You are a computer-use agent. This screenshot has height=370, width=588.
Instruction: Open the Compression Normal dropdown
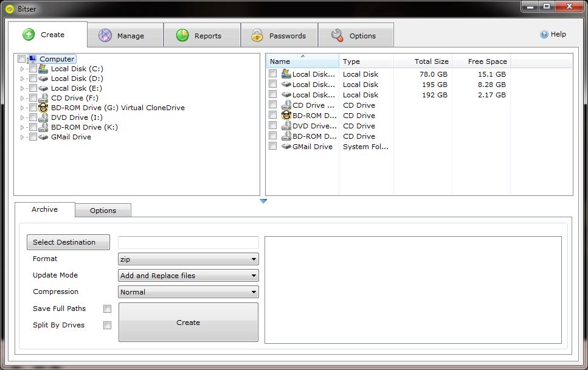tap(189, 292)
